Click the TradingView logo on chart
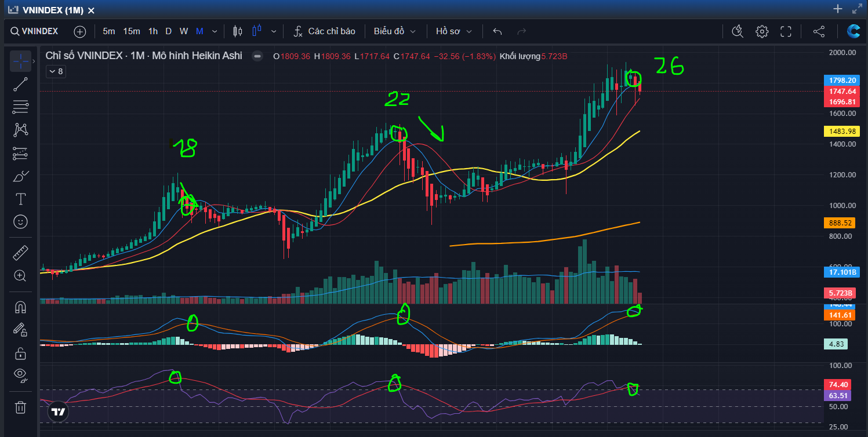This screenshot has height=437, width=868. (x=58, y=411)
